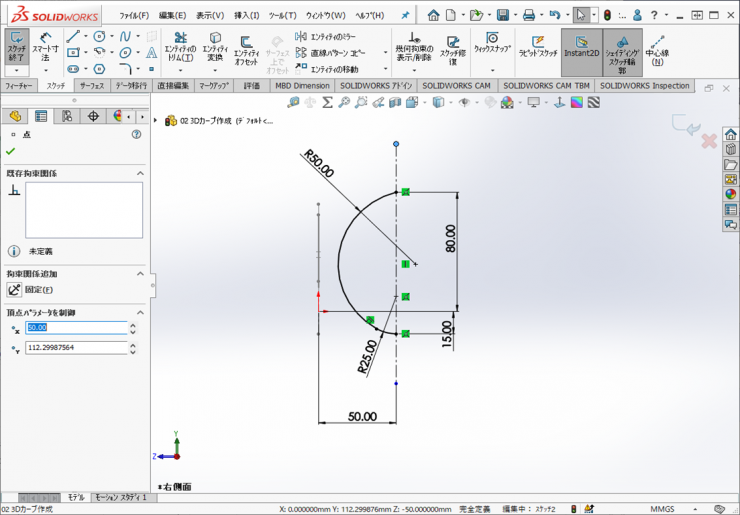Image resolution: width=740 pixels, height=515 pixels.
Task: Toggle the Instant2D button
Action: click(581, 47)
